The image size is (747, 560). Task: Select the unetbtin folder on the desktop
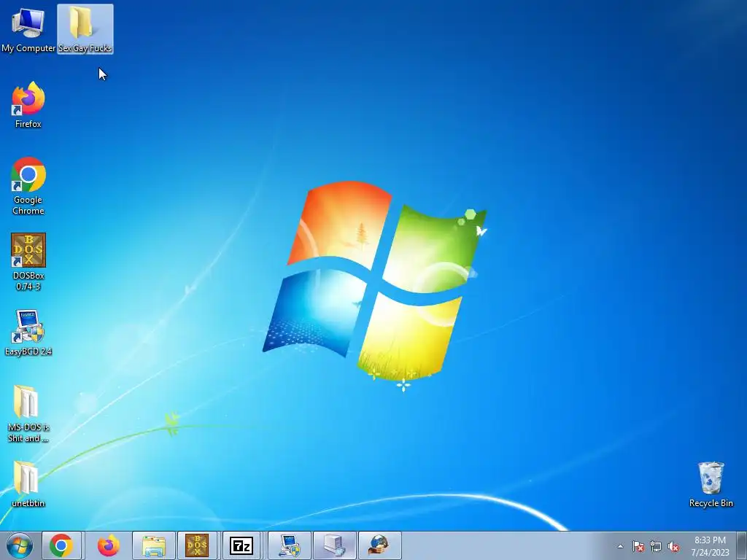point(28,484)
